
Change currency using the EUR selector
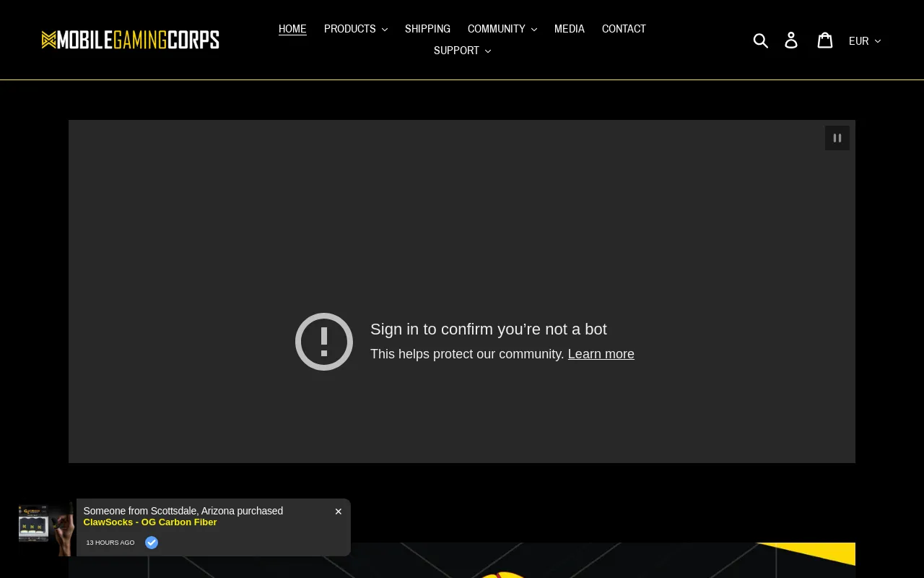coord(863,41)
